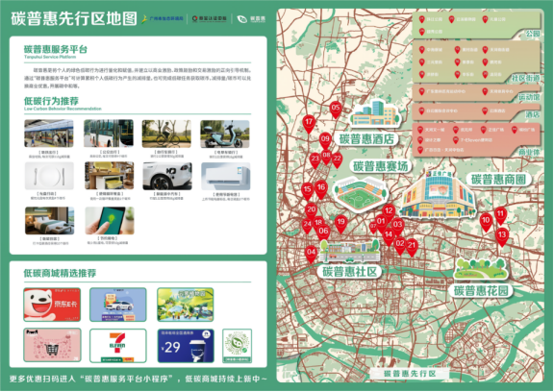
Task: Click map pin number 10
Action: (486, 222)
